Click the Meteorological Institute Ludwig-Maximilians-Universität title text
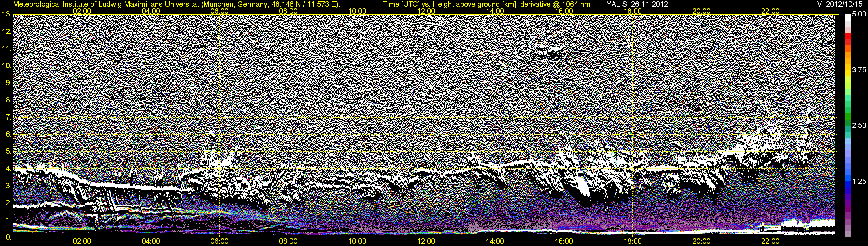 176,4
